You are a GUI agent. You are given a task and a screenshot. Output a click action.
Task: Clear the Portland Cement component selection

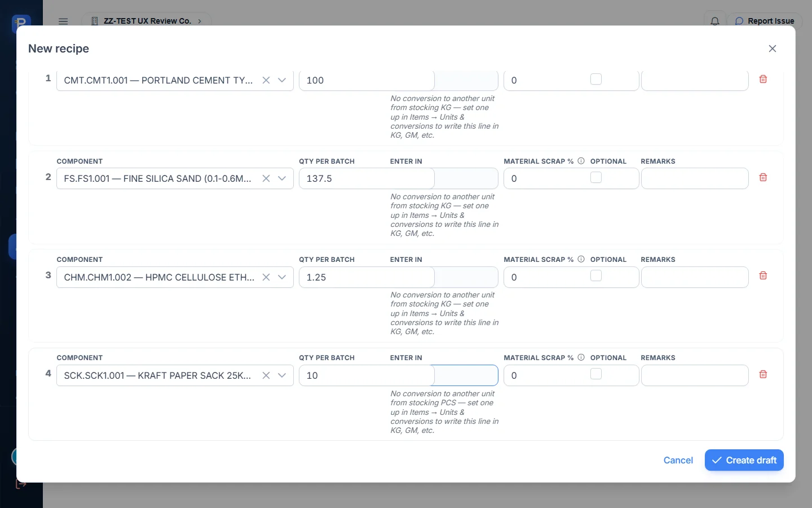click(x=266, y=80)
